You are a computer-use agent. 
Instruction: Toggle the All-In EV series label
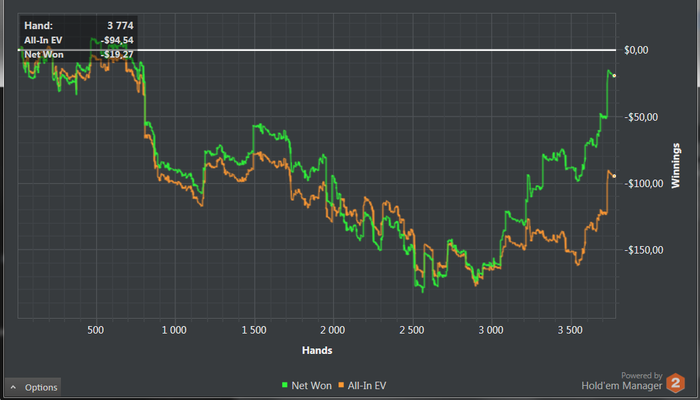[x=367, y=385]
